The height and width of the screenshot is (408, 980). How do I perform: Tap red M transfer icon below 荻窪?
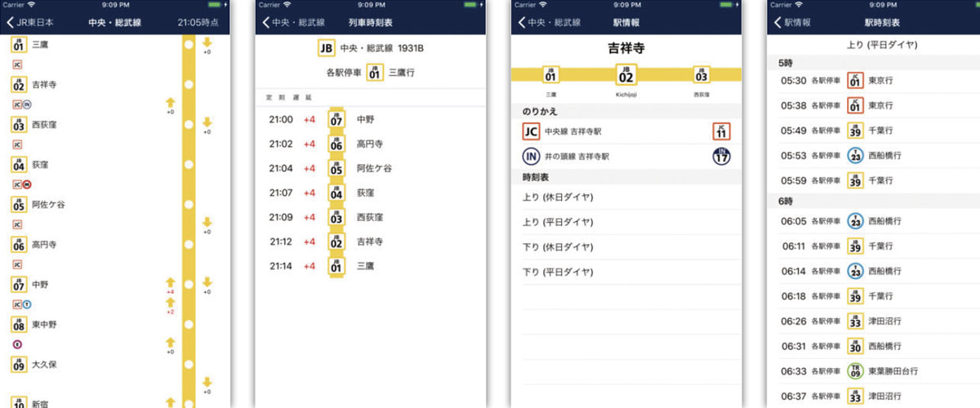27,184
